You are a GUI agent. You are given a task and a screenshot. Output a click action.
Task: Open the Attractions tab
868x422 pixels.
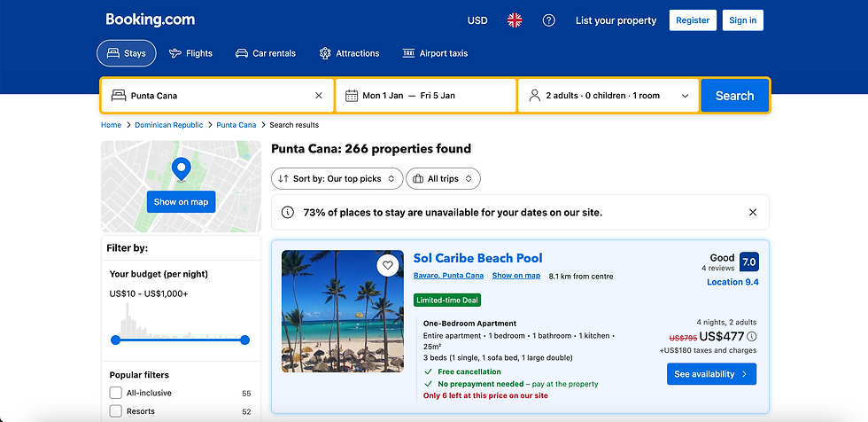[x=349, y=53]
